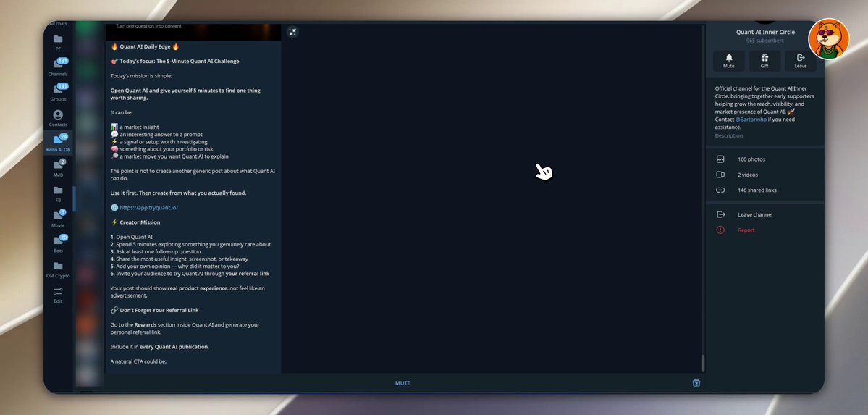Click the gift icon in bottom bar

tap(696, 382)
